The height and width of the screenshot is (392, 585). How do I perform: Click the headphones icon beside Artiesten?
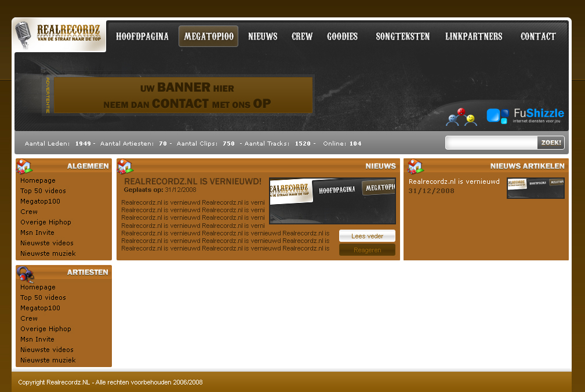pyautogui.click(x=26, y=274)
